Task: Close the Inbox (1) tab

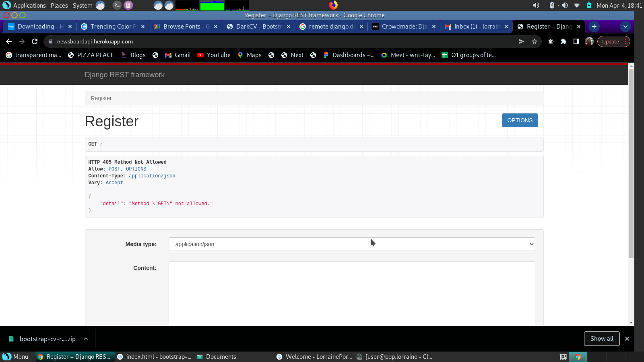Action: tap(506, 27)
